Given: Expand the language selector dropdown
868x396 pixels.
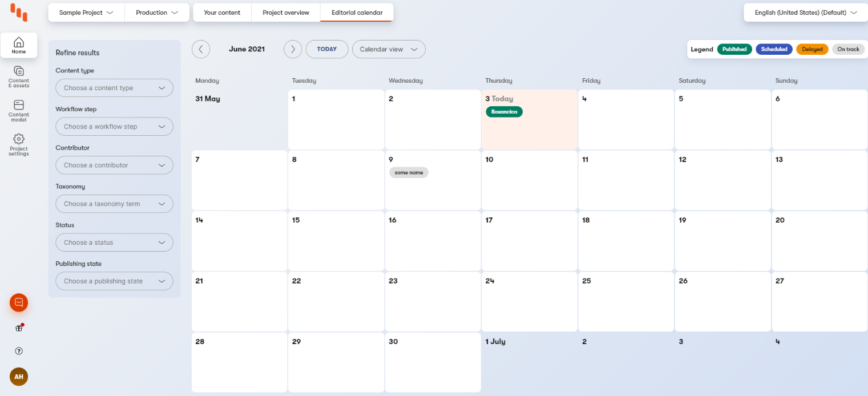Looking at the screenshot, I should 805,13.
